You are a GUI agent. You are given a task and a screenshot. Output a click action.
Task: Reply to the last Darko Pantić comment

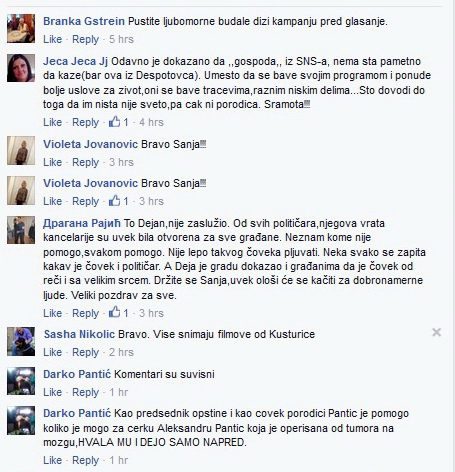coord(85,460)
